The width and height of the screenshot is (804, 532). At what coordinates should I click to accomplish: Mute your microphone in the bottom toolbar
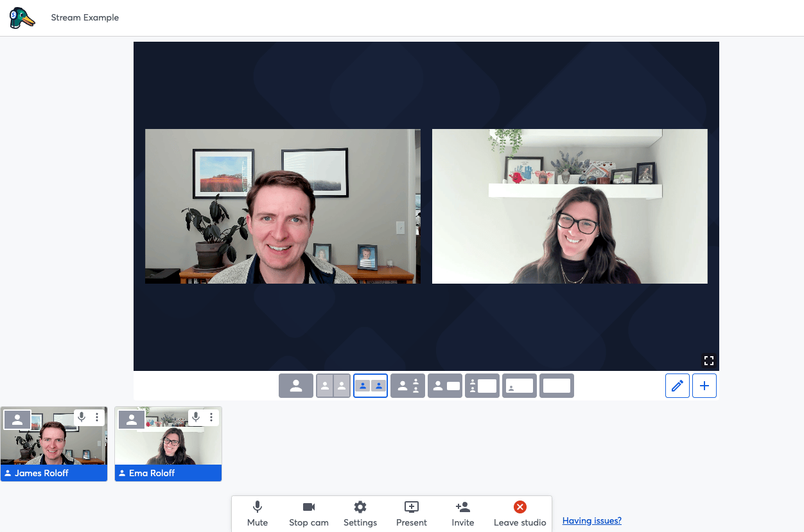click(x=258, y=514)
